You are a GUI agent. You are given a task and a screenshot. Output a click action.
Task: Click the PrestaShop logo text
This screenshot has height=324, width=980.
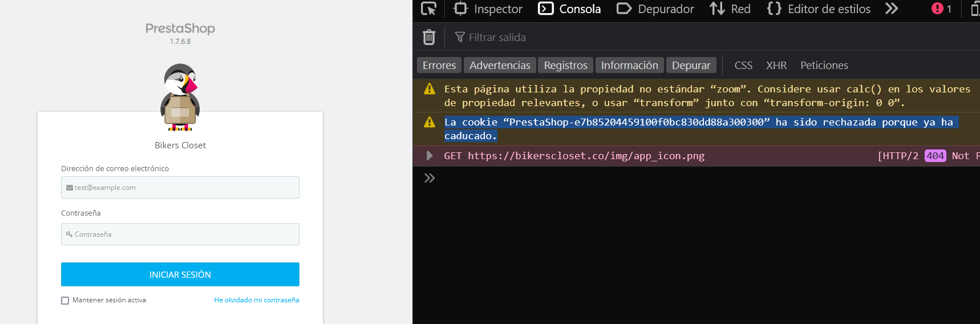tap(180, 29)
